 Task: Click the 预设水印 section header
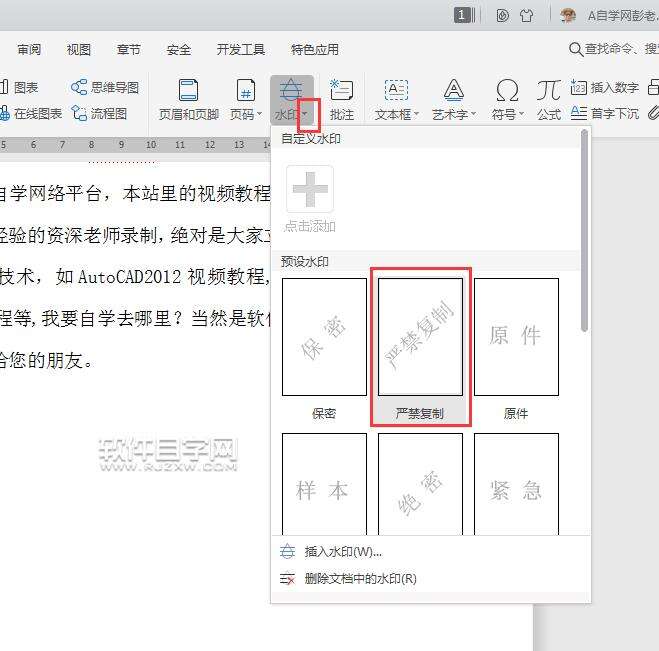pyautogui.click(x=305, y=261)
